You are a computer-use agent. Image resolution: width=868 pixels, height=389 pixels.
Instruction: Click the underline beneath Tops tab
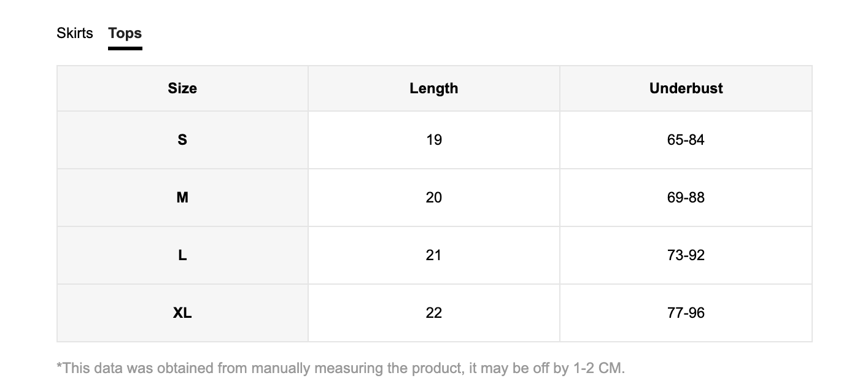click(125, 48)
